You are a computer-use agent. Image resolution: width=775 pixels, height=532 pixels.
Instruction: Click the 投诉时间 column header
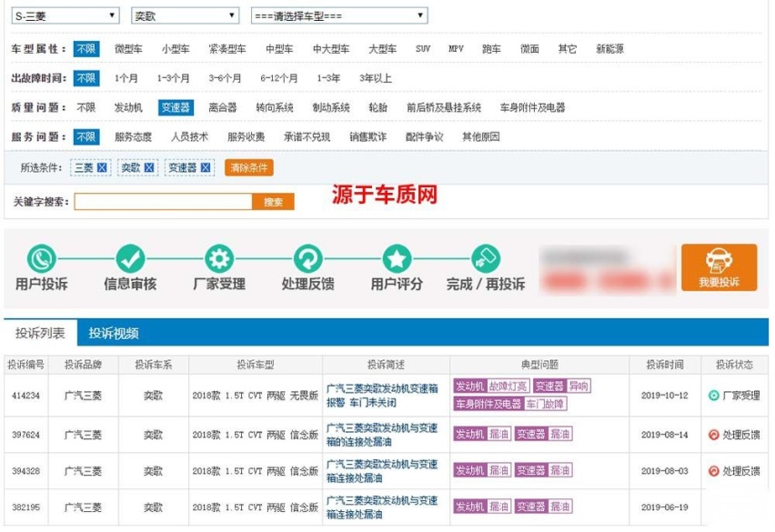665,365
